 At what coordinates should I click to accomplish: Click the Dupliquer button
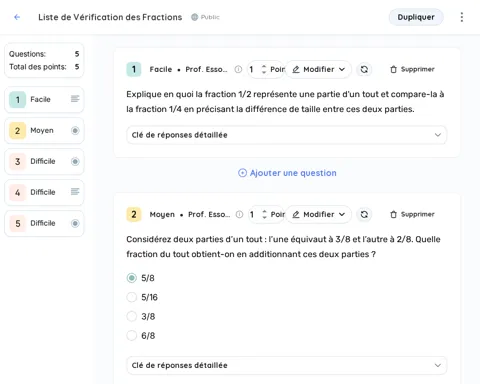(x=416, y=17)
